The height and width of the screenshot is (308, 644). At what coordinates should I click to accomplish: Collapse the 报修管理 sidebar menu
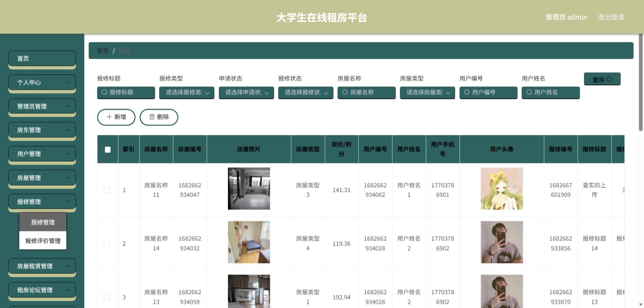click(x=42, y=201)
